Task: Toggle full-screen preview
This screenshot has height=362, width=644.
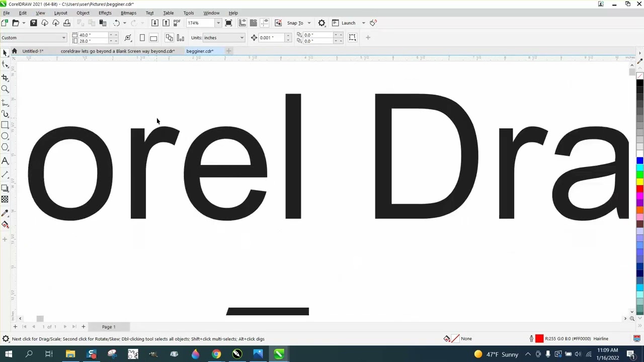Action: coord(228,23)
